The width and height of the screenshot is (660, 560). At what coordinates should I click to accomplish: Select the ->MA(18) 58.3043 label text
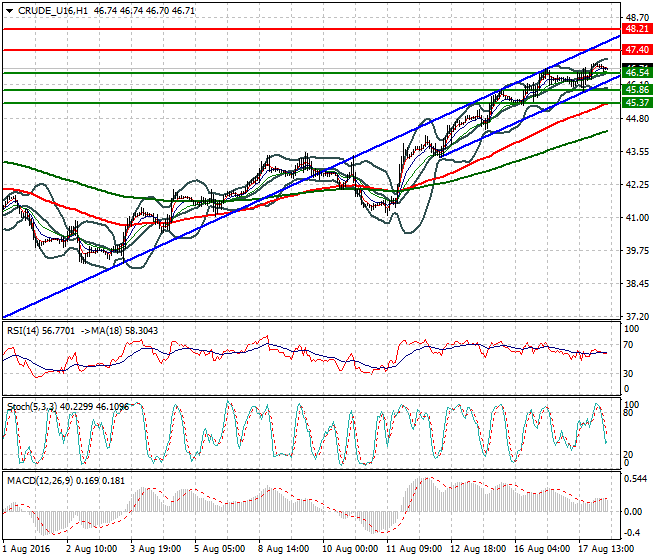[119, 331]
